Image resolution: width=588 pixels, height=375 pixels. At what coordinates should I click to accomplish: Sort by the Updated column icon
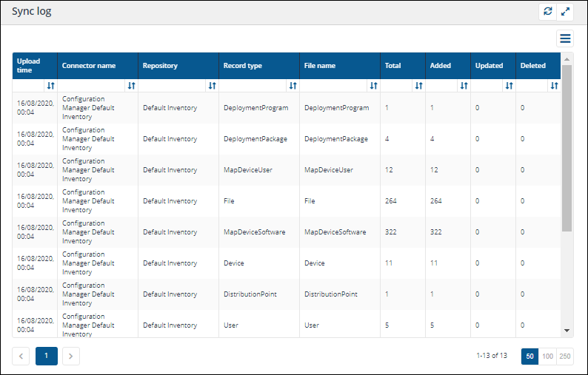509,86
